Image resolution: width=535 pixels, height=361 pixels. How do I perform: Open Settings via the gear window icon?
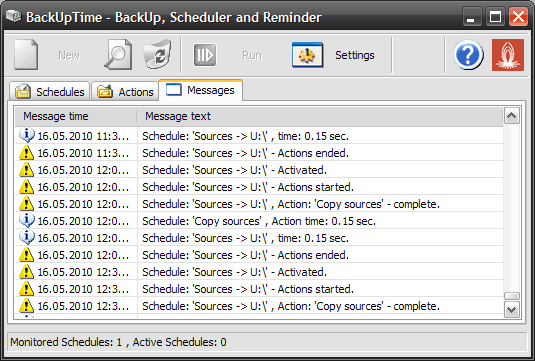pos(307,55)
